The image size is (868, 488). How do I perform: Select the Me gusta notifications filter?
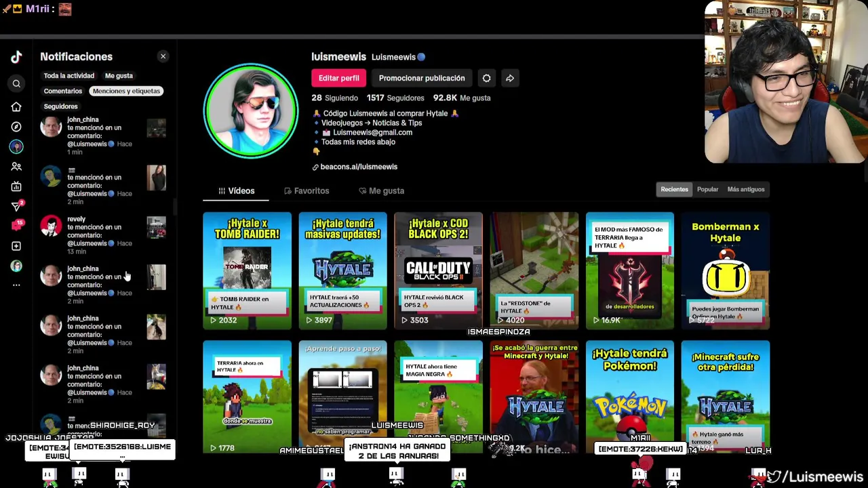coord(119,76)
